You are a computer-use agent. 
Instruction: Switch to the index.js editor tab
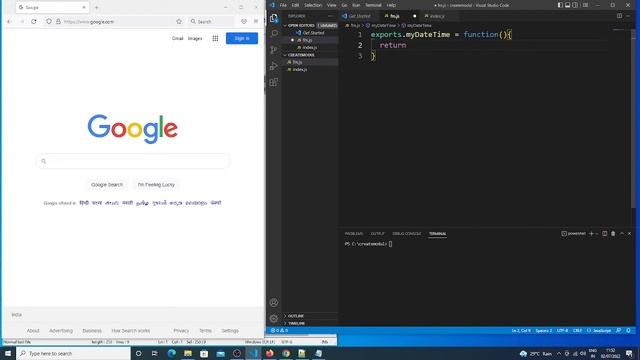click(437, 16)
